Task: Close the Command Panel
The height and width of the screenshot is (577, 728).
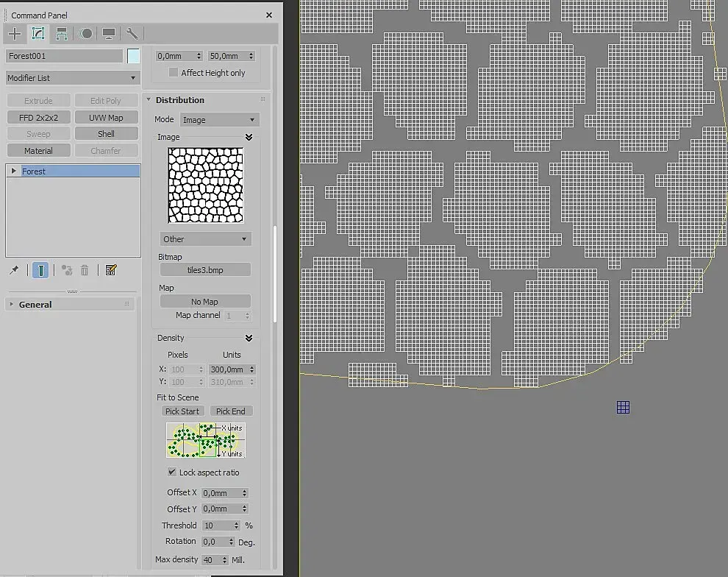Action: pyautogui.click(x=269, y=15)
